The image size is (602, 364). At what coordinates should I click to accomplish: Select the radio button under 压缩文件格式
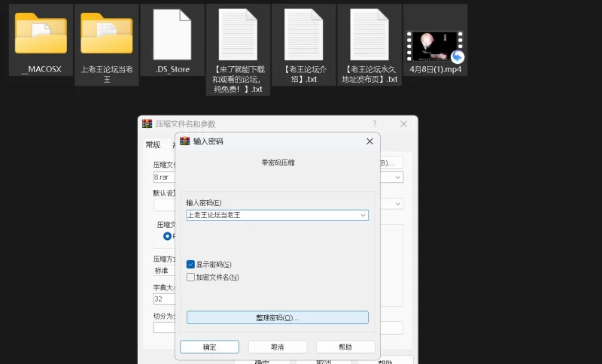(167, 236)
